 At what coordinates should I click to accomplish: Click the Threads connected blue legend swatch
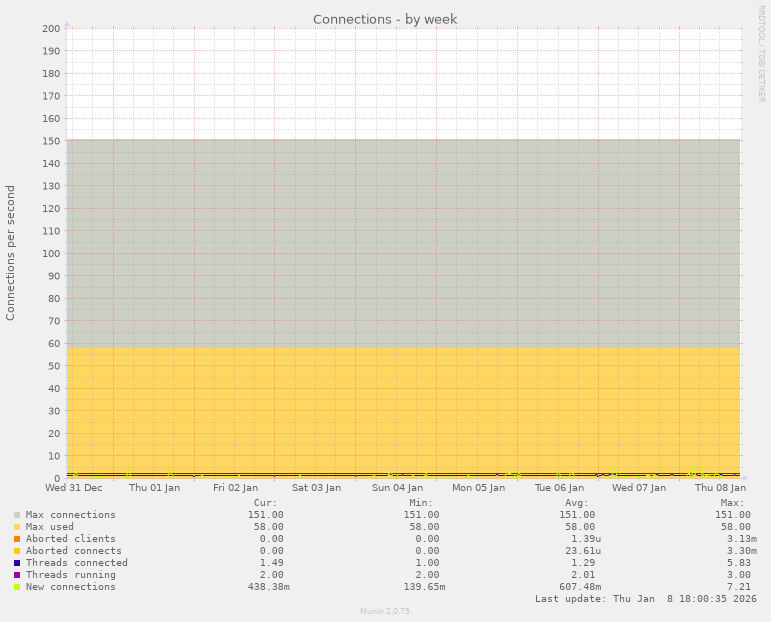pos(17,563)
